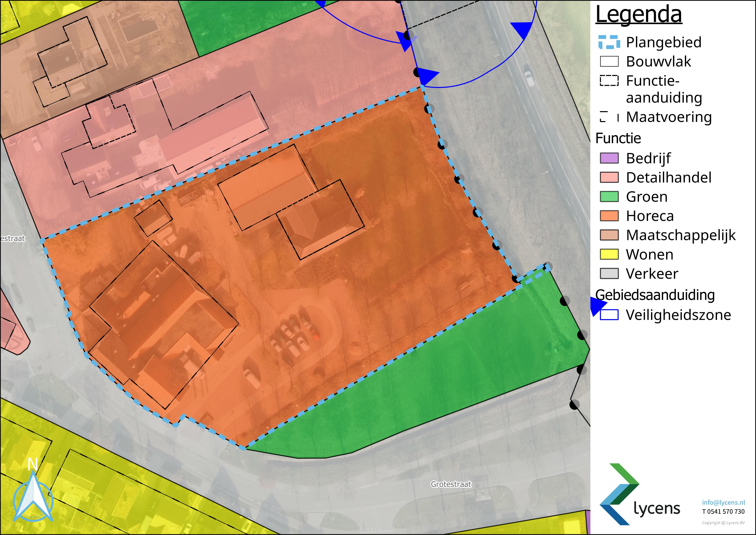Select the yellow Wonen color swatch
This screenshot has width=756, height=535.
tap(609, 254)
